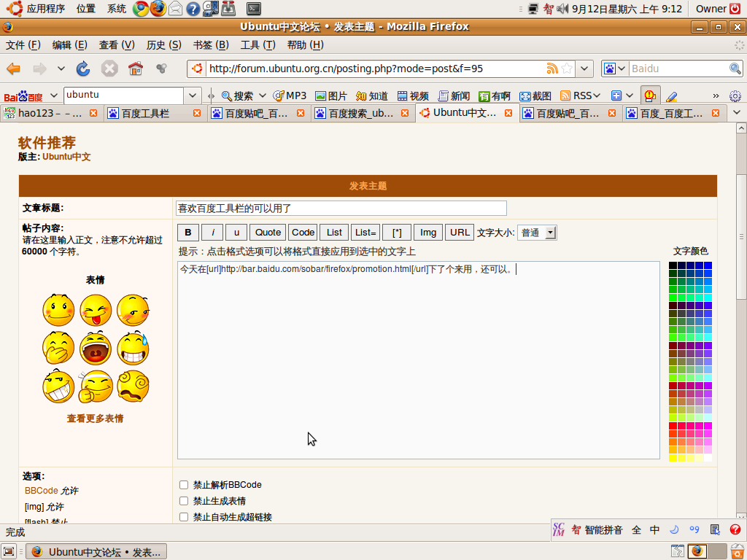Open the Baidu logo dropdown arrow
747x560 pixels.
click(54, 96)
